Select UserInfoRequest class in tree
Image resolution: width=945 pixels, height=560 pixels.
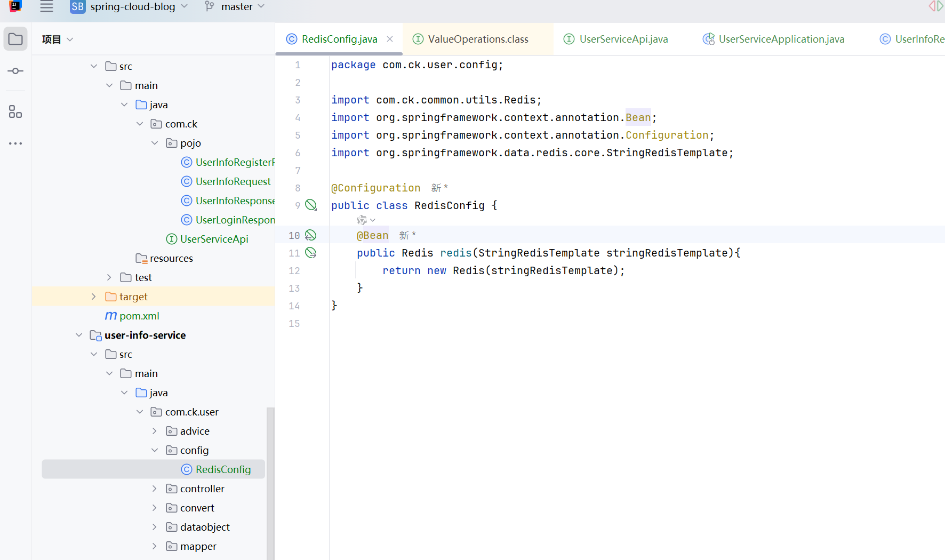pos(226,181)
